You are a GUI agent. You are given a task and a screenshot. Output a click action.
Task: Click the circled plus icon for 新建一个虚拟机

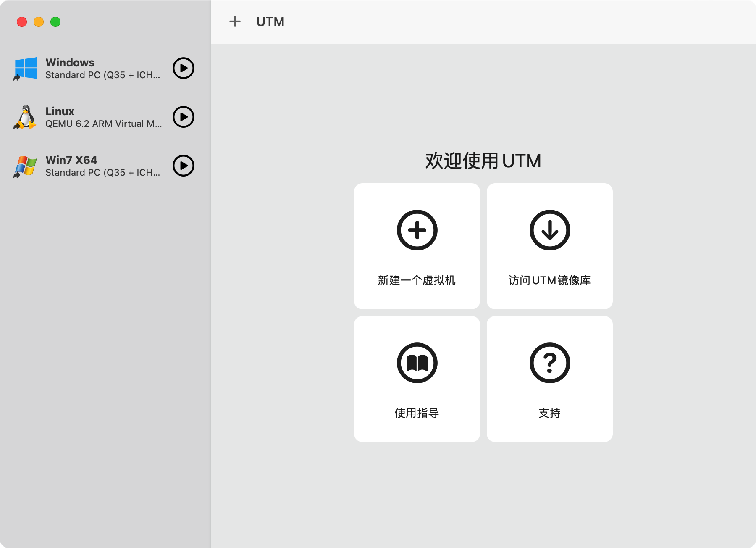click(417, 230)
